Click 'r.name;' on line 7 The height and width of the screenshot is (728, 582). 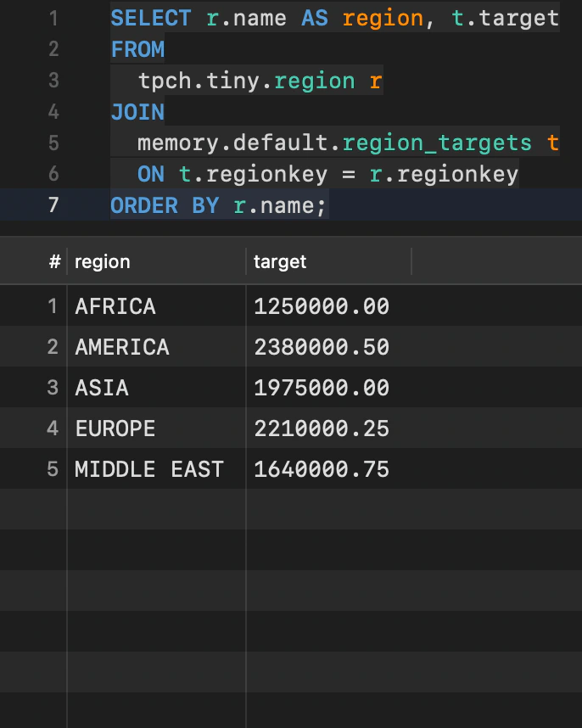[x=280, y=205]
